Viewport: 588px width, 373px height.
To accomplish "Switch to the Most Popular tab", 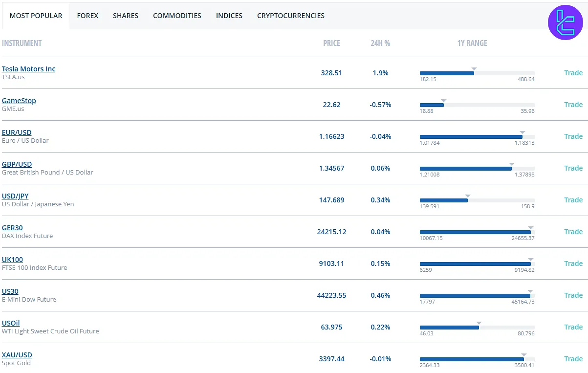I will click(x=36, y=16).
